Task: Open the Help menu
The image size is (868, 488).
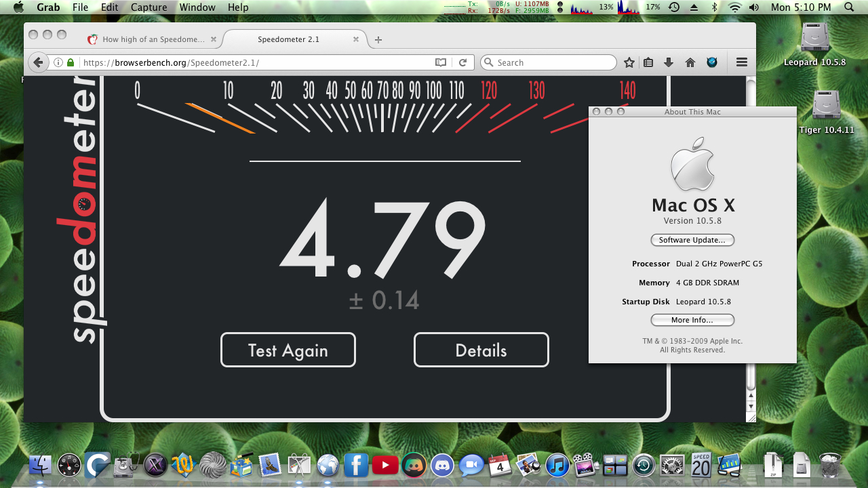Action: click(238, 7)
